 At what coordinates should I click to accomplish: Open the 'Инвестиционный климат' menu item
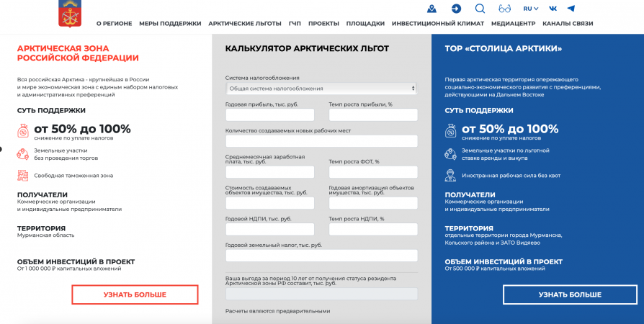click(438, 24)
